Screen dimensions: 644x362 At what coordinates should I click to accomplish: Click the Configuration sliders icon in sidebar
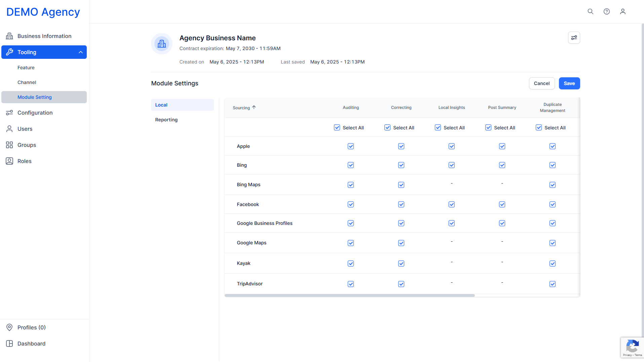tap(9, 113)
